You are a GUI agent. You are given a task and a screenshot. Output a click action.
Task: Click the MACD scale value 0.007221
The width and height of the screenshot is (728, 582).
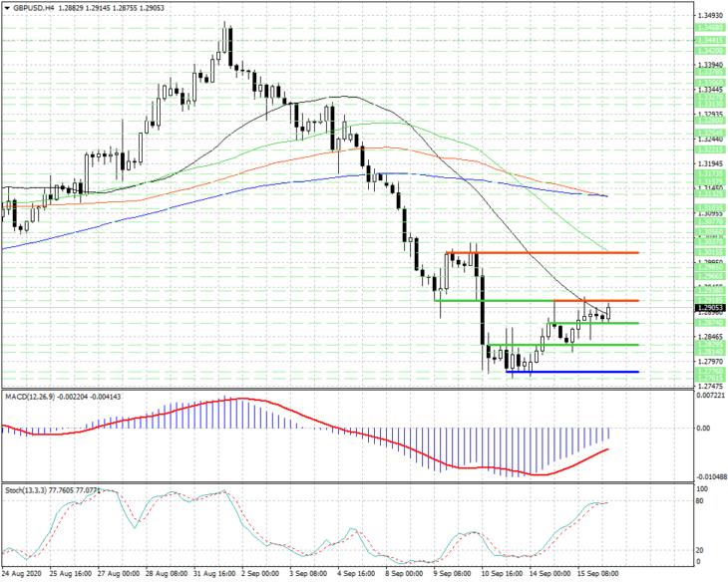coord(710,396)
